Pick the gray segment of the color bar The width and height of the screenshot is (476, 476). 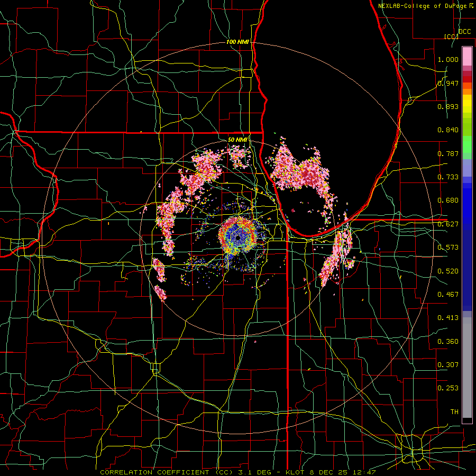click(x=467, y=368)
